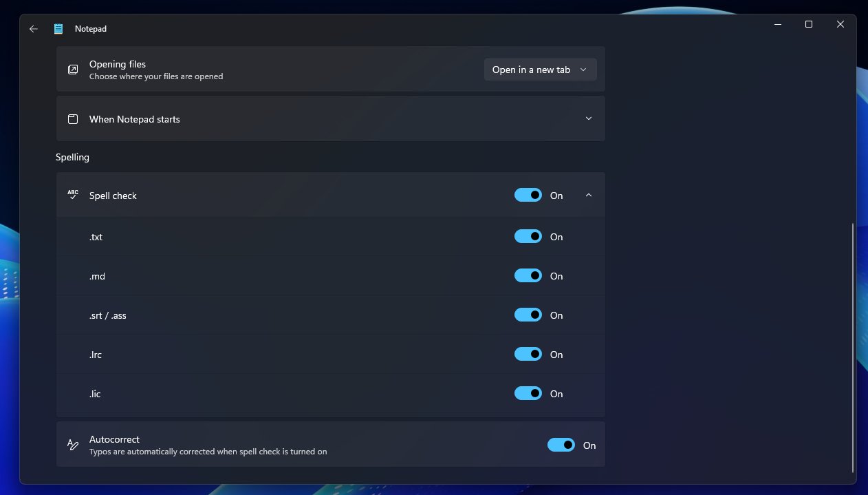Viewport: 868px width, 495px height.
Task: Click the 'Opening files' label
Action: pyautogui.click(x=118, y=64)
